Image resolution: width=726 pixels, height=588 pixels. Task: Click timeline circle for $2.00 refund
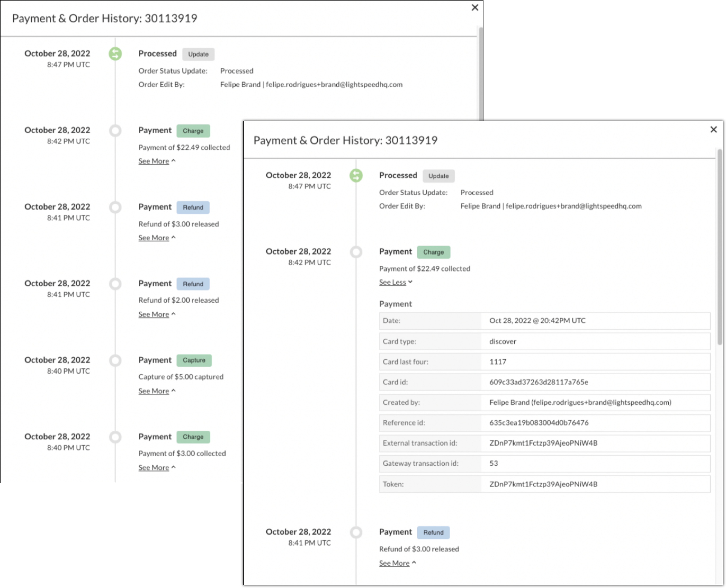[115, 283]
